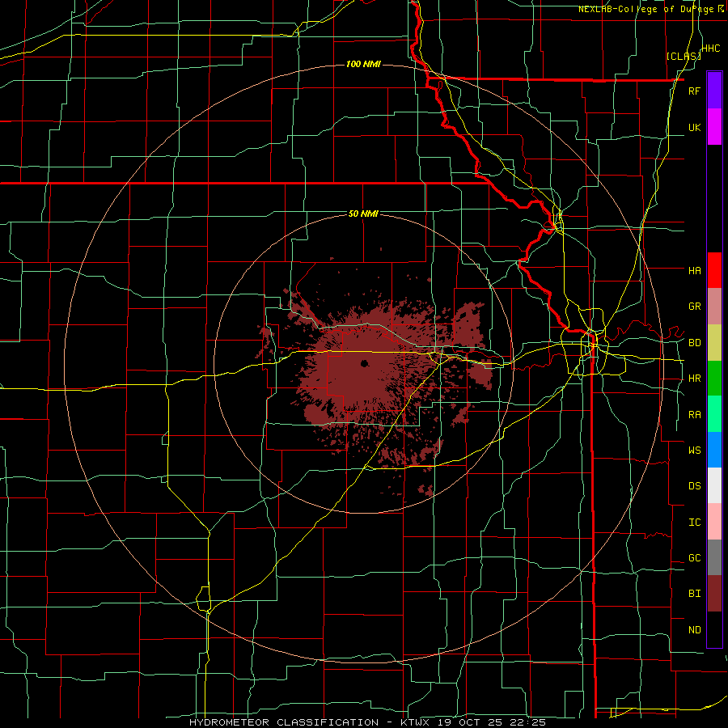Click the IC legend label
This screenshot has height=728, width=728.
694,523
